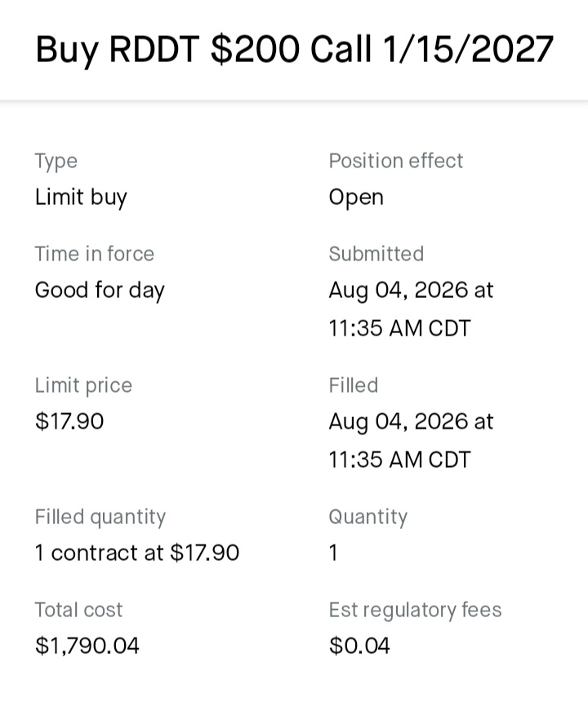
Task: Tap the Est regulatory fees label
Action: point(415,611)
